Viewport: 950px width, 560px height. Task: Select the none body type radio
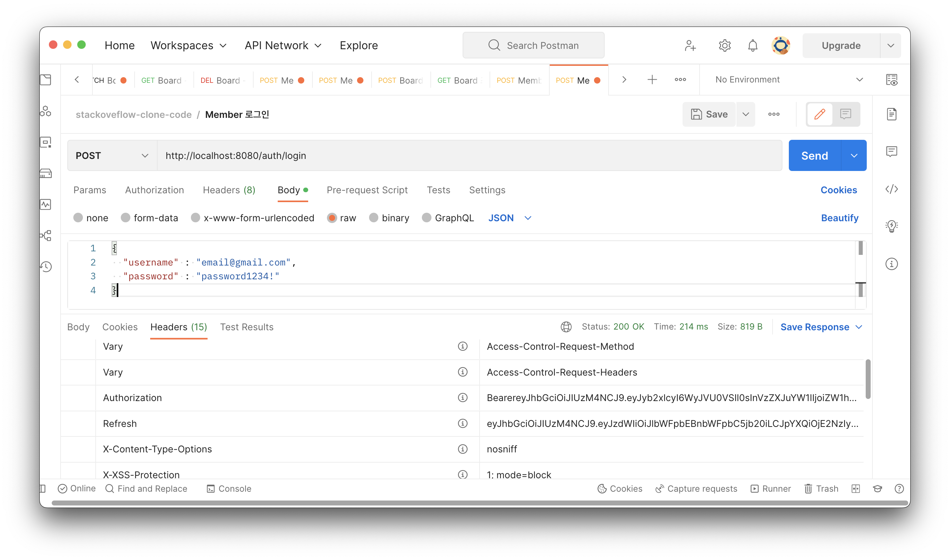78,218
